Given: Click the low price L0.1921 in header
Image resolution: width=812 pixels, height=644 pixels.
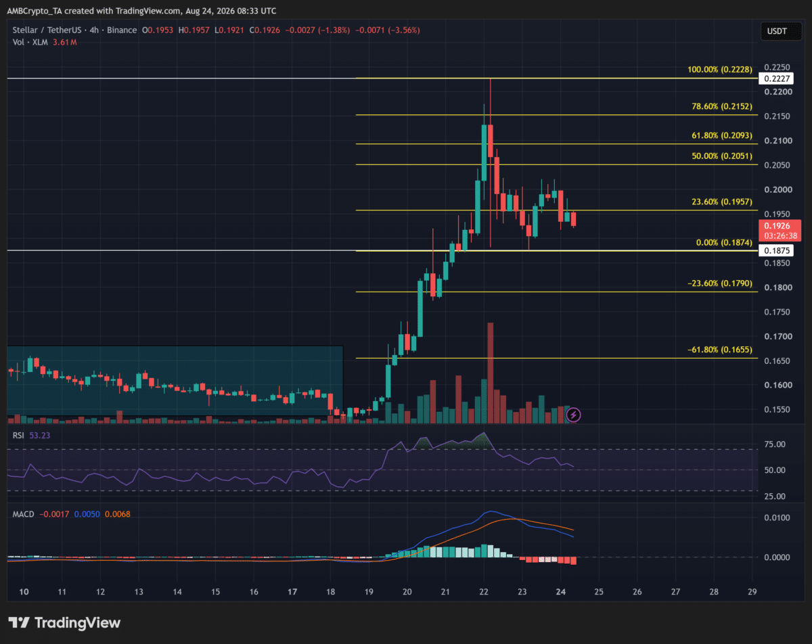Looking at the screenshot, I should click(229, 30).
